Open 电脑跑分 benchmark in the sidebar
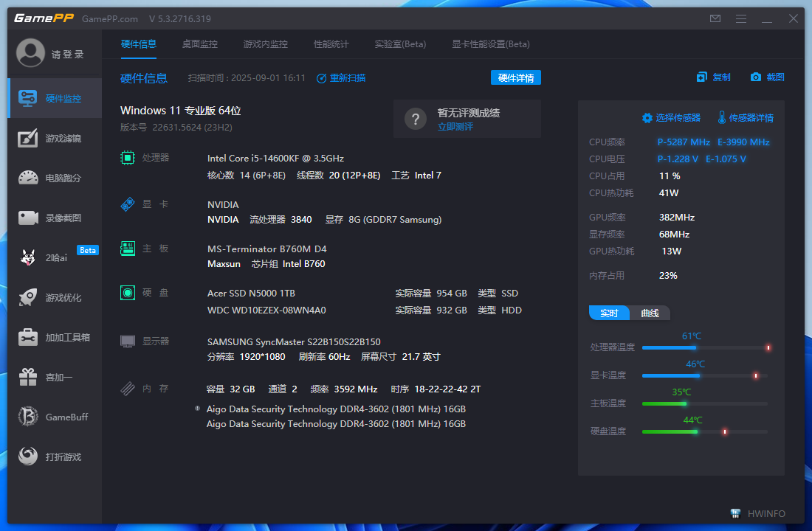812x531 pixels. (x=55, y=178)
